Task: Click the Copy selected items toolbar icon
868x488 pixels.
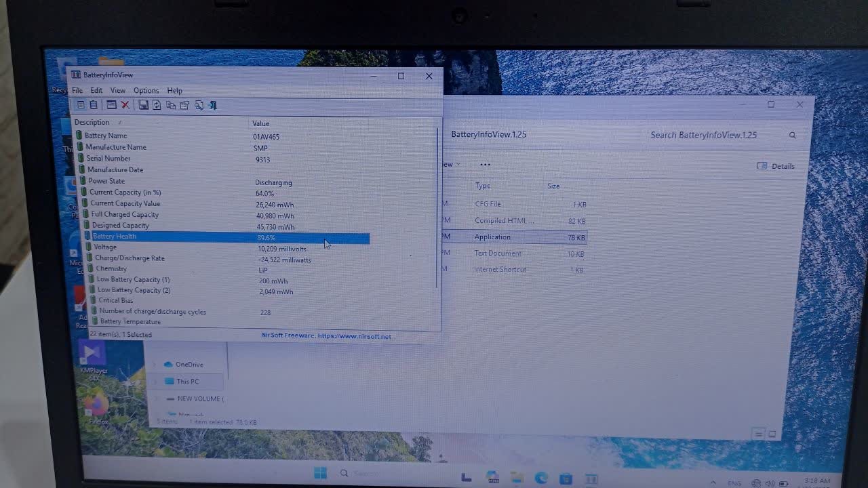Action: (171, 105)
